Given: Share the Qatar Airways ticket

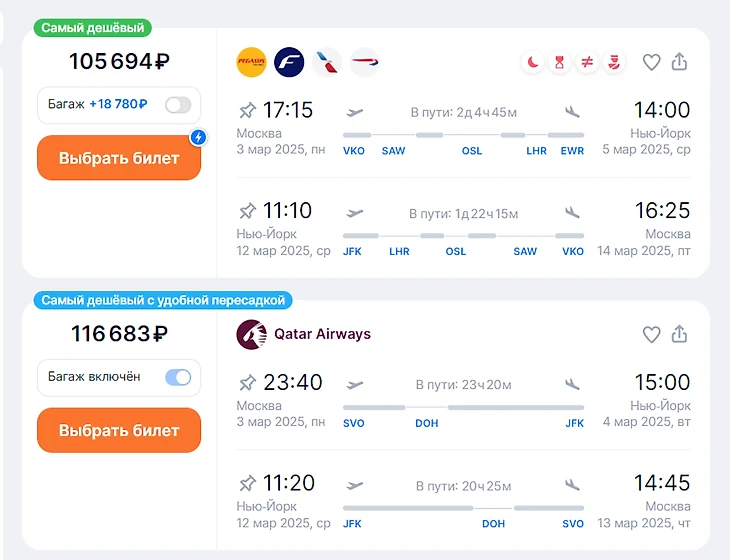Looking at the screenshot, I should (680, 334).
